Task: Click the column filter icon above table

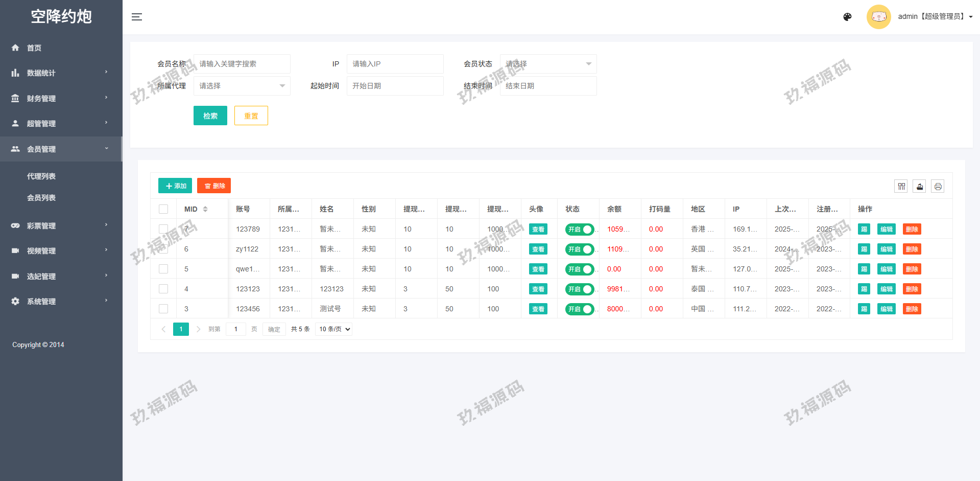Action: click(x=901, y=187)
